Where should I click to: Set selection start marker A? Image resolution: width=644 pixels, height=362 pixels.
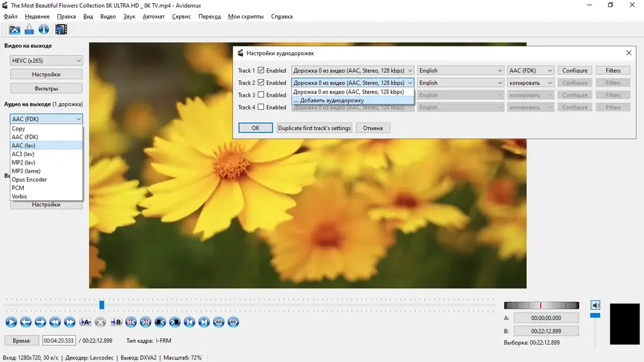coord(86,322)
